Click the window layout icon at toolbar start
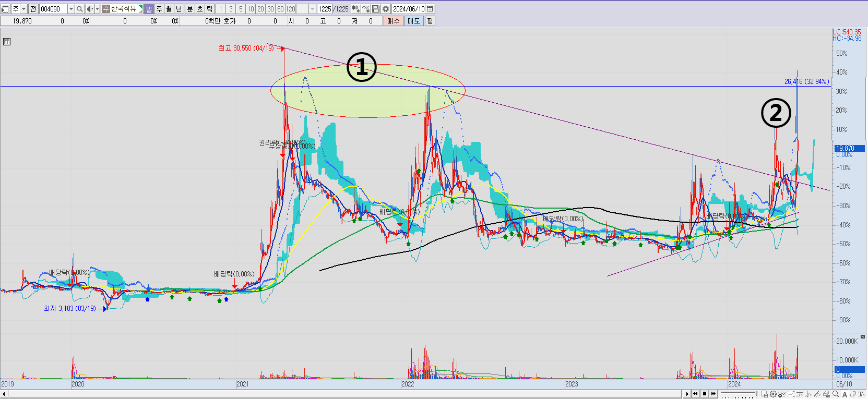 pos(5,9)
